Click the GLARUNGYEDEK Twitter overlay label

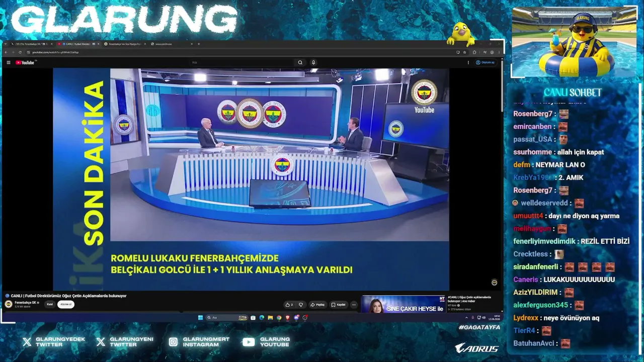tap(60, 342)
